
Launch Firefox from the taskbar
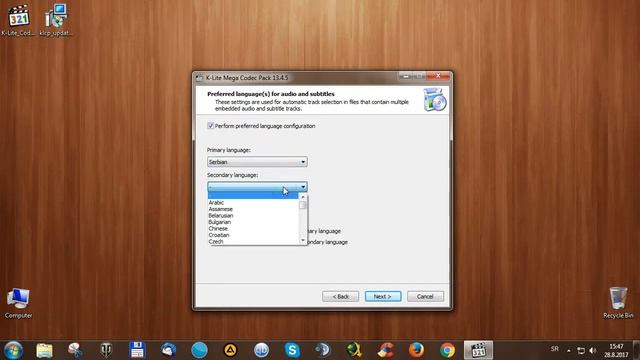coord(416,350)
